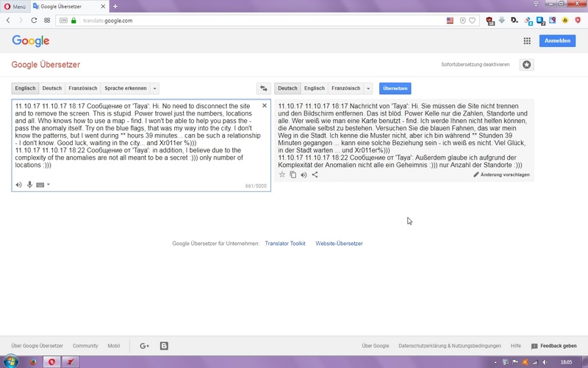Image resolution: width=588 pixels, height=368 pixels.
Task: Click Feedback geben button
Action: 554,346
